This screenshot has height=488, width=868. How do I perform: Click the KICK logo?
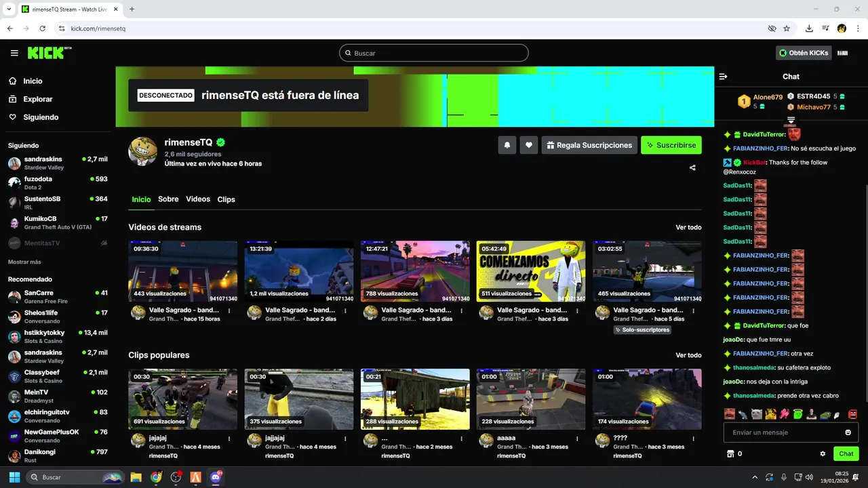pyautogui.click(x=49, y=53)
